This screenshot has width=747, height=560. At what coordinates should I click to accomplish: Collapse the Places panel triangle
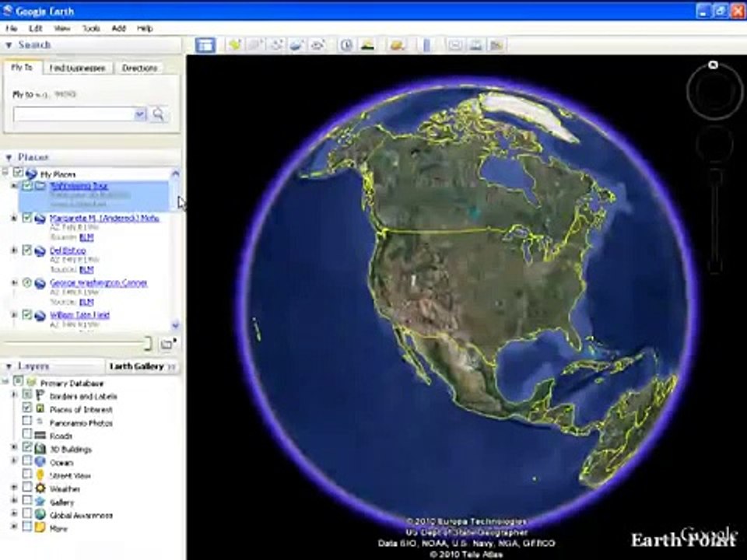(x=9, y=157)
